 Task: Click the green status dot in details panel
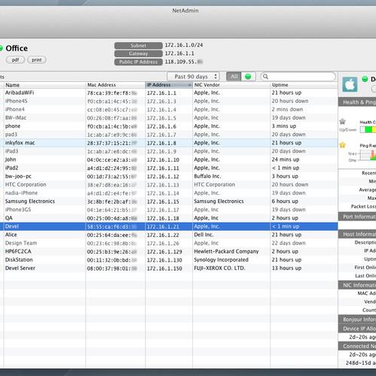click(365, 79)
